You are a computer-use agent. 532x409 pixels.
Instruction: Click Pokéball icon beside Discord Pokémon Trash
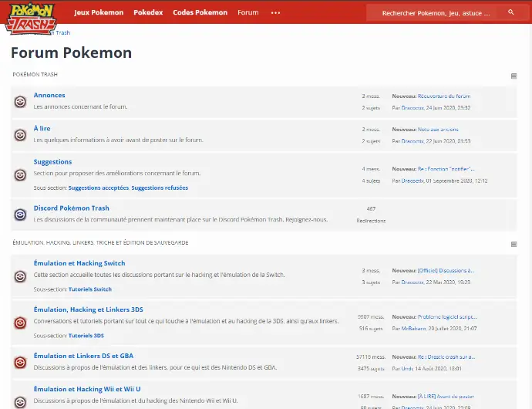[20, 215]
